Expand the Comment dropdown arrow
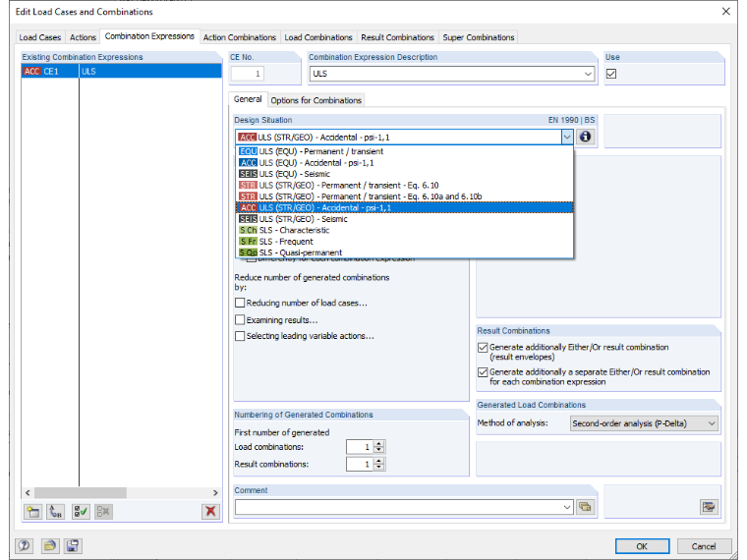The width and height of the screenshot is (747, 560). point(567,507)
